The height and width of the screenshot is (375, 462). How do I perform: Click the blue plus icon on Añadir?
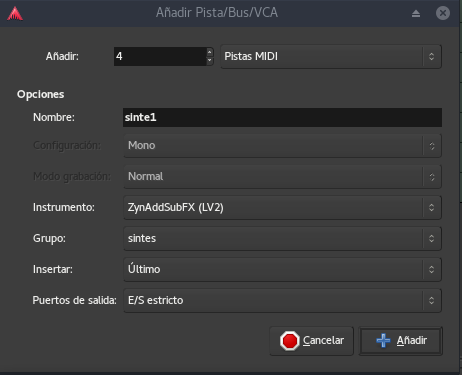pos(383,341)
